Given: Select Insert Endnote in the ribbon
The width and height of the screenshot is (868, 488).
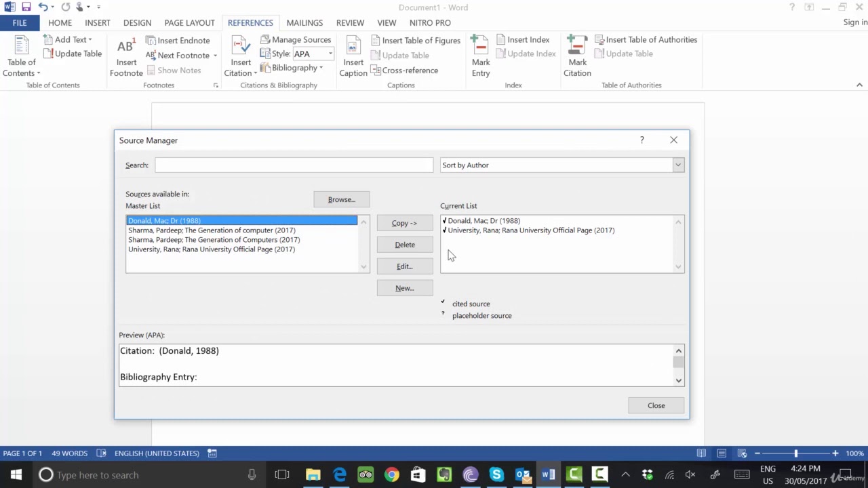Looking at the screenshot, I should click(x=178, y=40).
